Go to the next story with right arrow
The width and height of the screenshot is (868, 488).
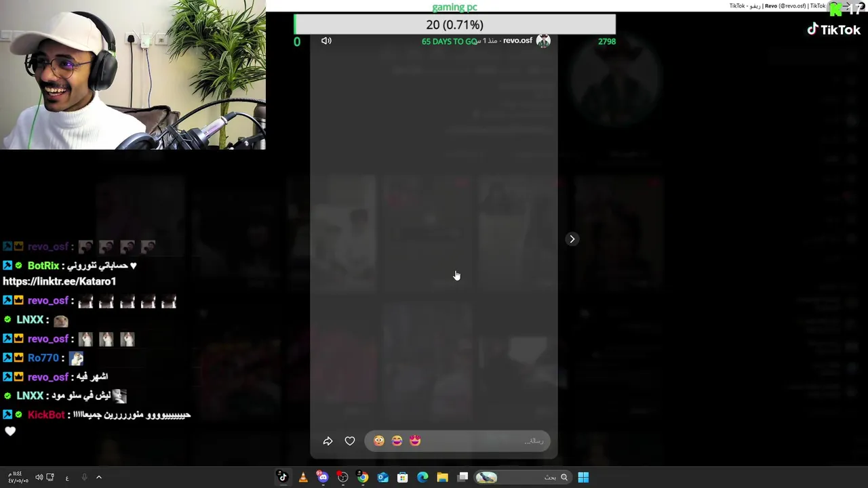click(572, 239)
